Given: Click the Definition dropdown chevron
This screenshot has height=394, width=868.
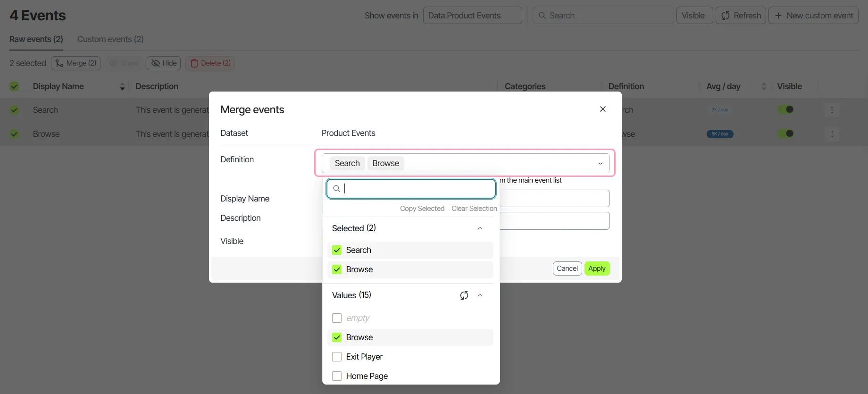Looking at the screenshot, I should (601, 163).
